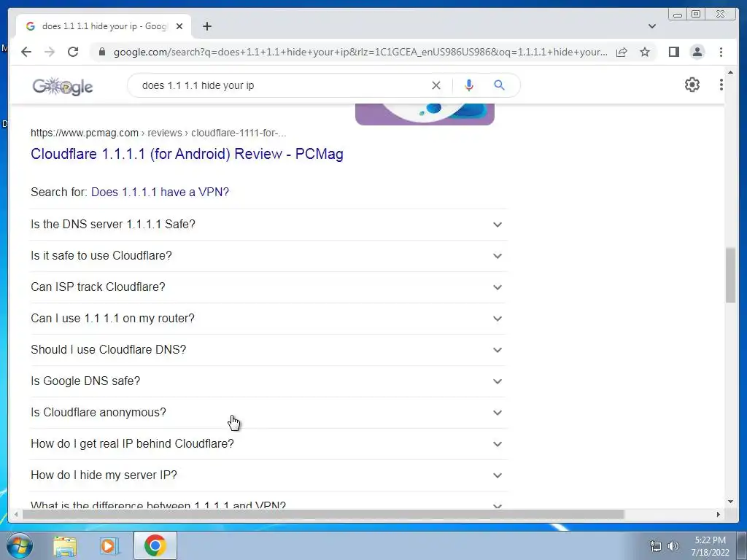Open a new tab with the plus button
The width and height of the screenshot is (747, 560).
pos(206,26)
